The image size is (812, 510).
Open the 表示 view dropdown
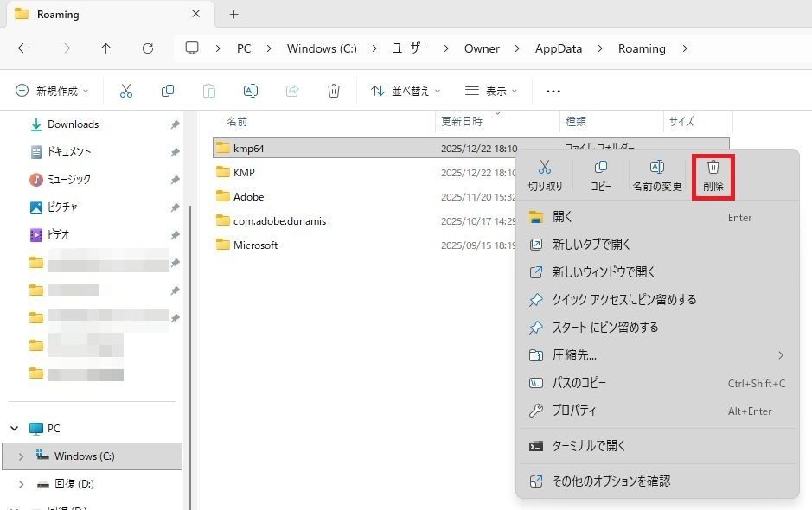pyautogui.click(x=491, y=91)
